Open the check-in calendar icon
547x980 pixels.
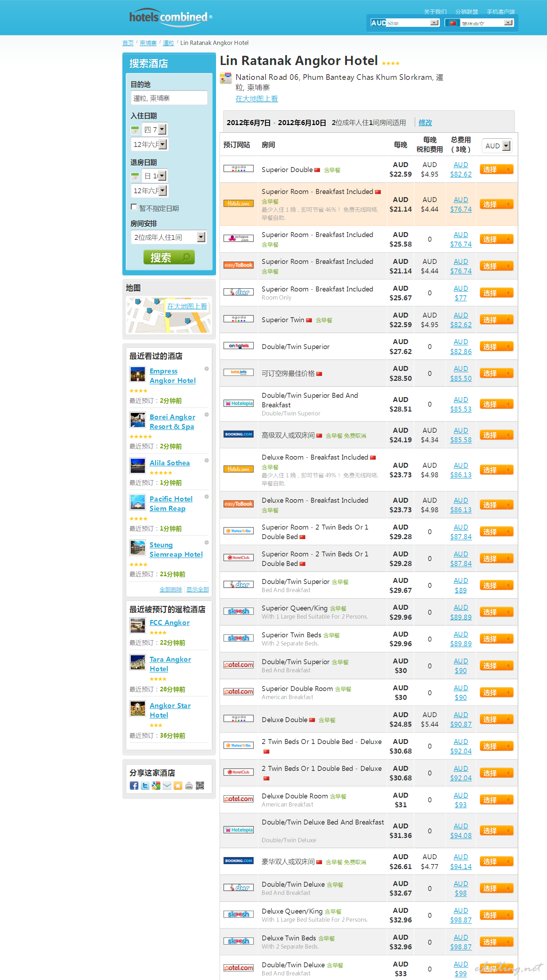tap(135, 130)
